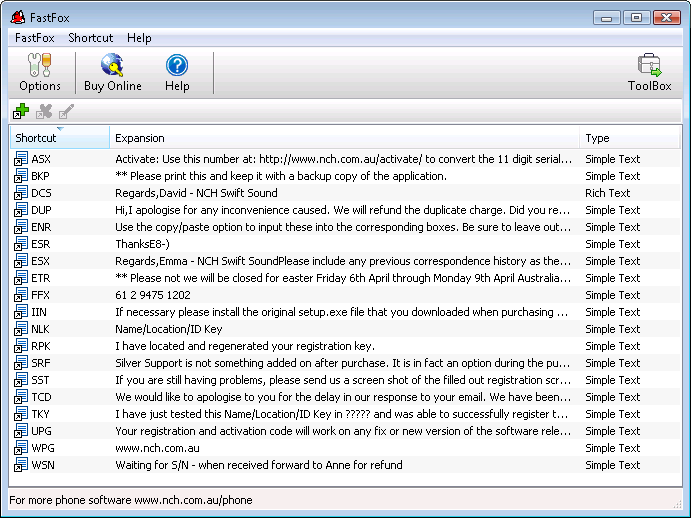Click 'Please print this and keep it' expansion
Screen dimensions: 691x518
(x=281, y=176)
